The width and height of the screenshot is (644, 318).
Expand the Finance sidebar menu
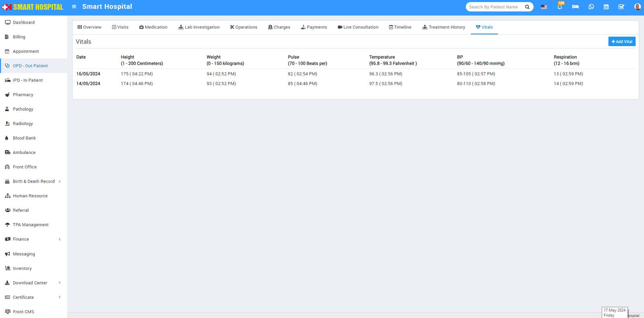(21, 239)
